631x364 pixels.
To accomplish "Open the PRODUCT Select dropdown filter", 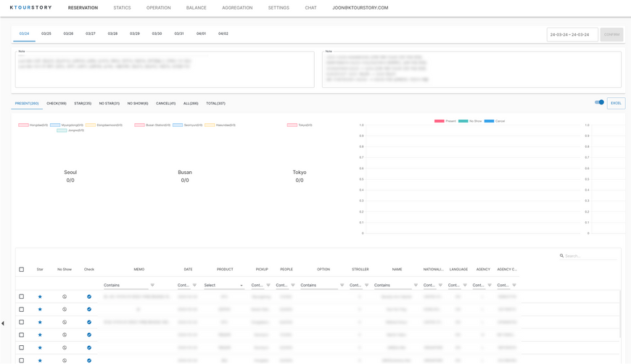I will (x=223, y=285).
